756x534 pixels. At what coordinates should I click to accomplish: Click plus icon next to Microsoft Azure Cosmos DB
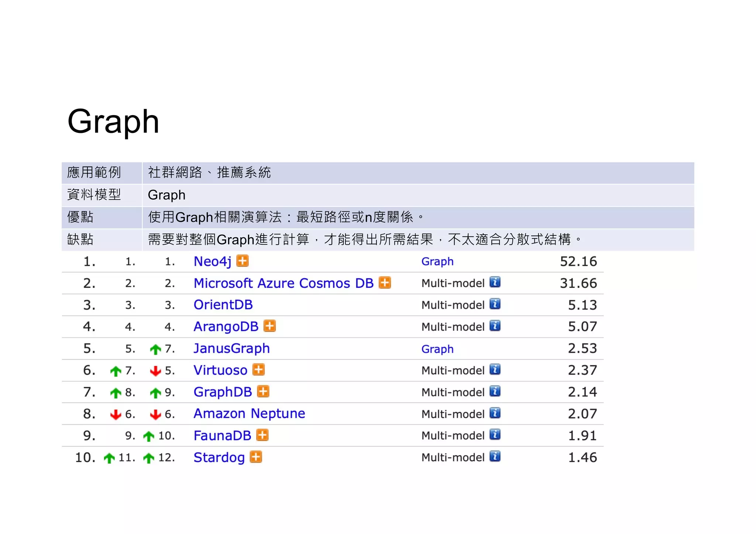click(x=385, y=283)
